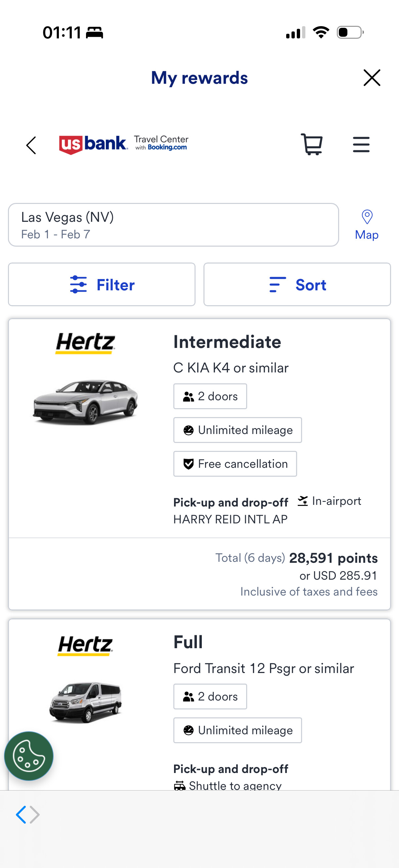Click the Hertz logo on Intermediate listing
This screenshot has height=868, width=399.
pyautogui.click(x=86, y=343)
